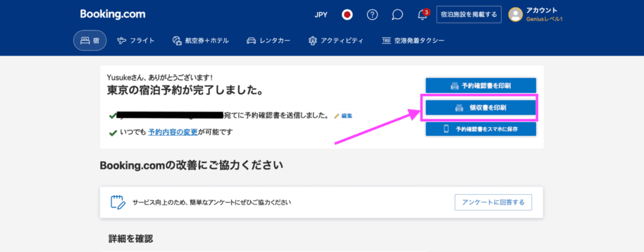Open the 航空券+ホテル tab
This screenshot has width=644, height=252.
[x=200, y=41]
